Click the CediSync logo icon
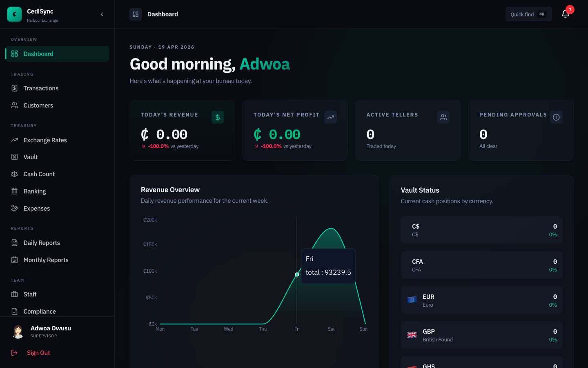The image size is (588, 368). 14,14
